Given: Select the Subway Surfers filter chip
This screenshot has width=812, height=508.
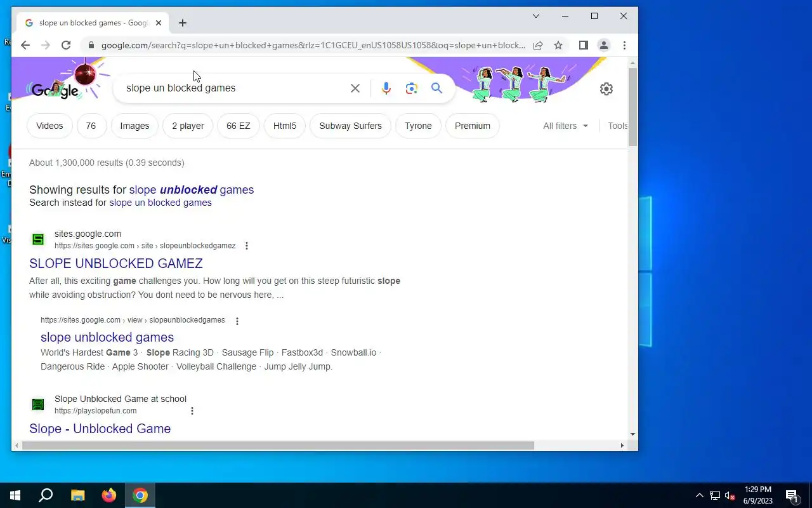Looking at the screenshot, I should [x=351, y=126].
